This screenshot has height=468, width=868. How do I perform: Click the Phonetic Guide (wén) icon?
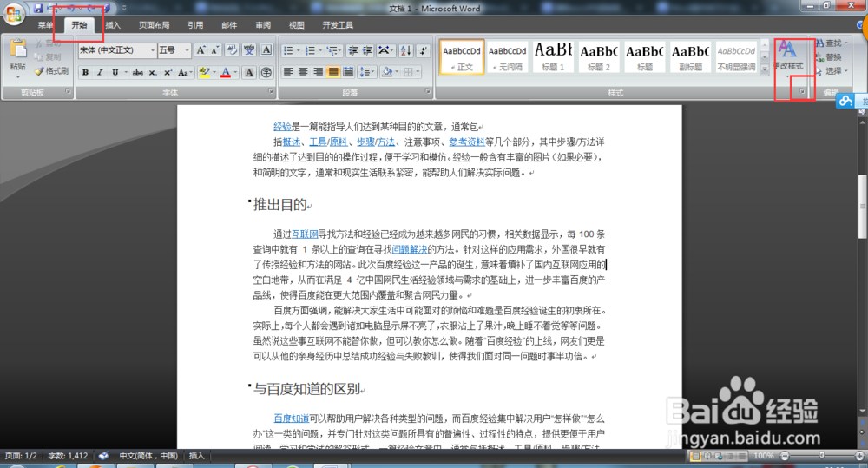(249, 50)
